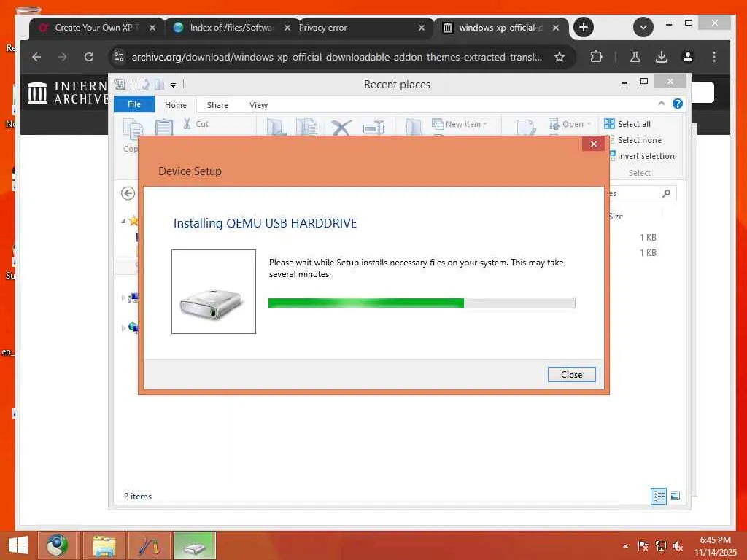Click the USB hard drive image

pos(214,292)
